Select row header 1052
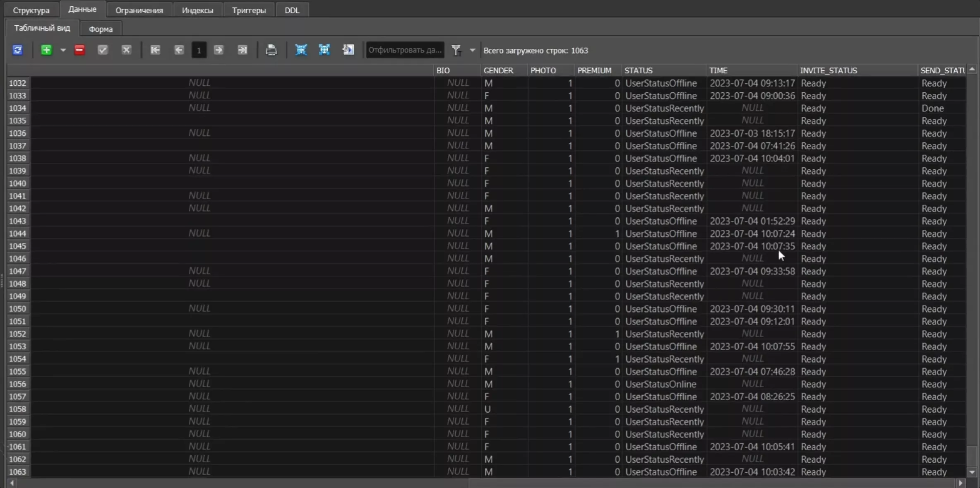980x488 pixels. point(18,334)
